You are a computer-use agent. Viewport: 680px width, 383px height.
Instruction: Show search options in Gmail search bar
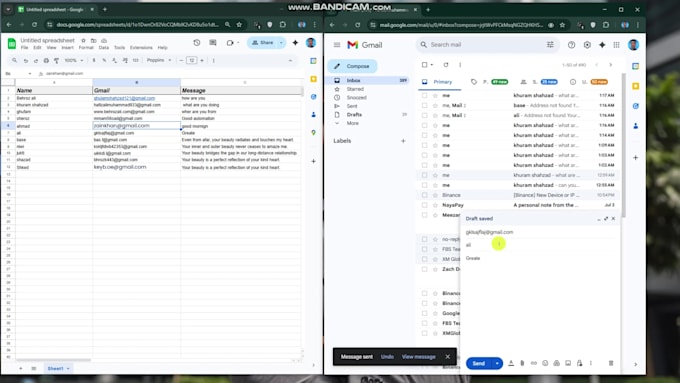(x=550, y=45)
